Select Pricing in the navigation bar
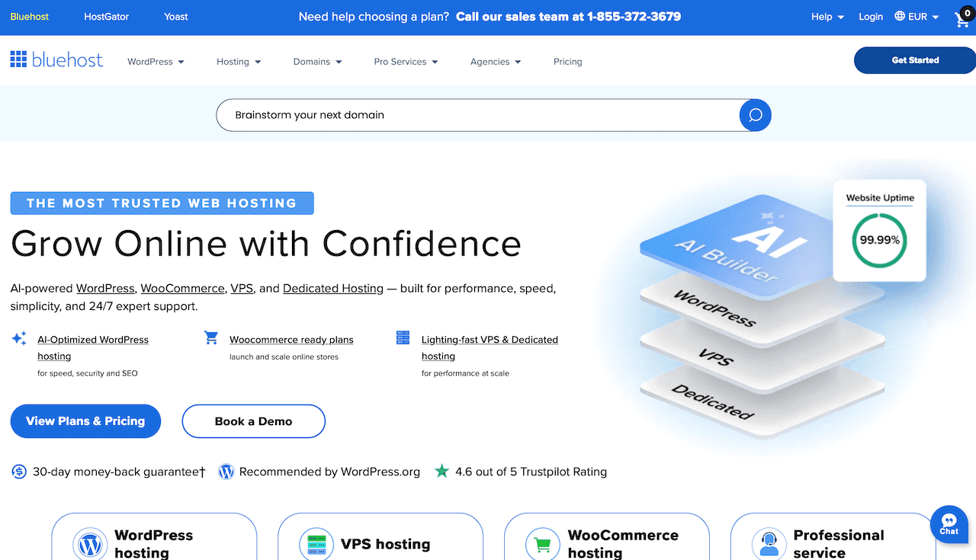976x560 pixels. click(x=567, y=62)
